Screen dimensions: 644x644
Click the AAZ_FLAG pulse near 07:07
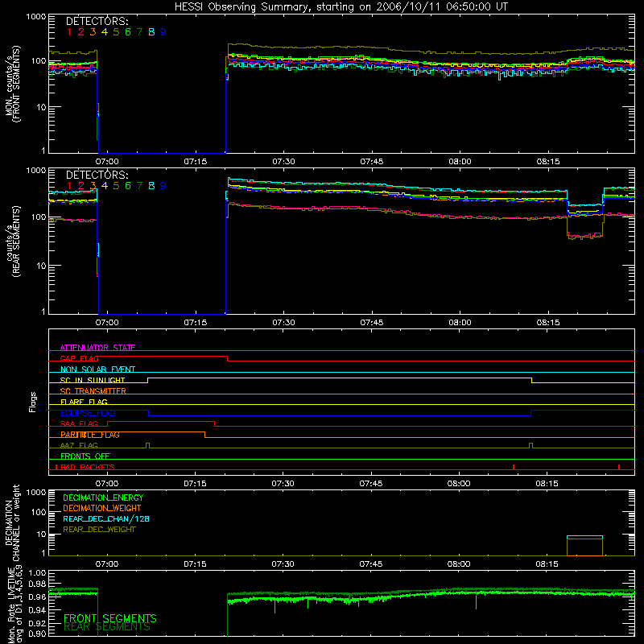click(148, 445)
